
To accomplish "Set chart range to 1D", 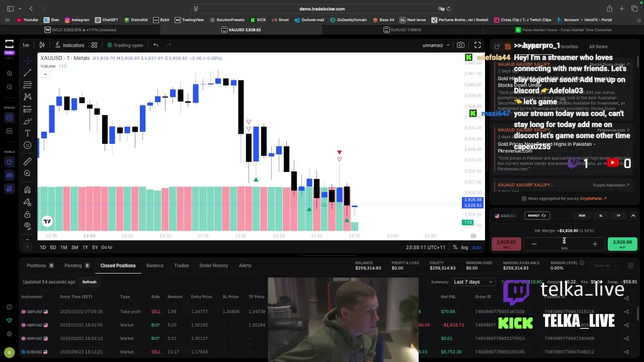I will click(43, 247).
